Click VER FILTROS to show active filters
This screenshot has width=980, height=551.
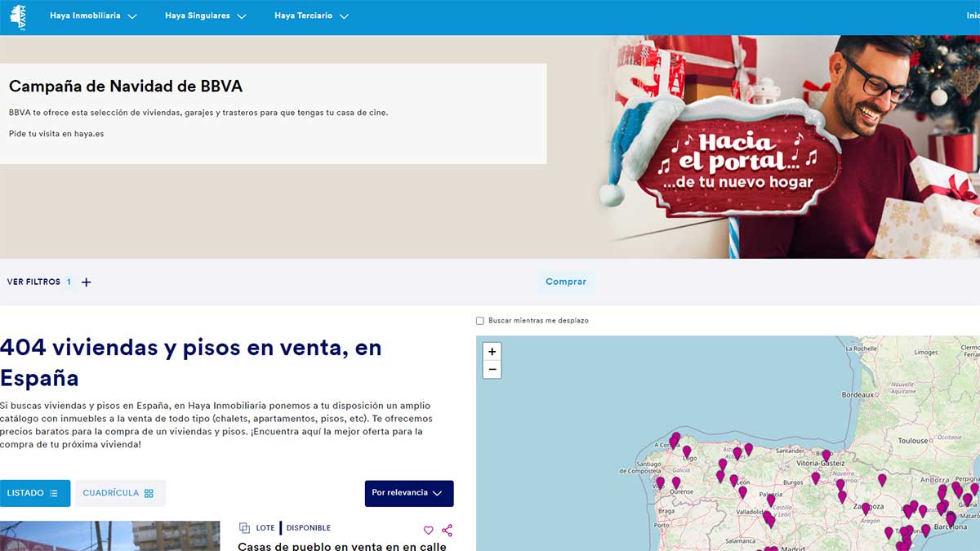click(33, 282)
